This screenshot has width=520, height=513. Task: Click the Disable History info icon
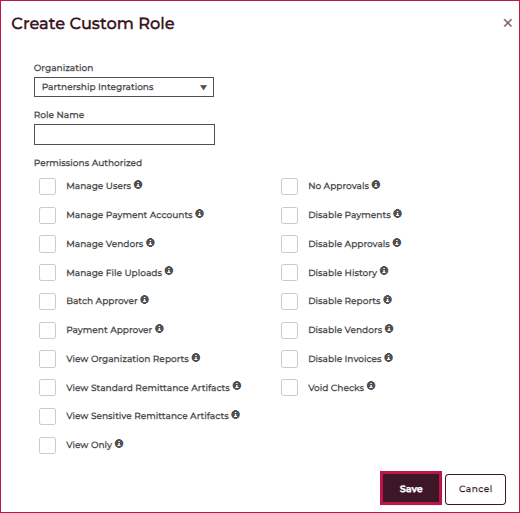[x=384, y=270]
